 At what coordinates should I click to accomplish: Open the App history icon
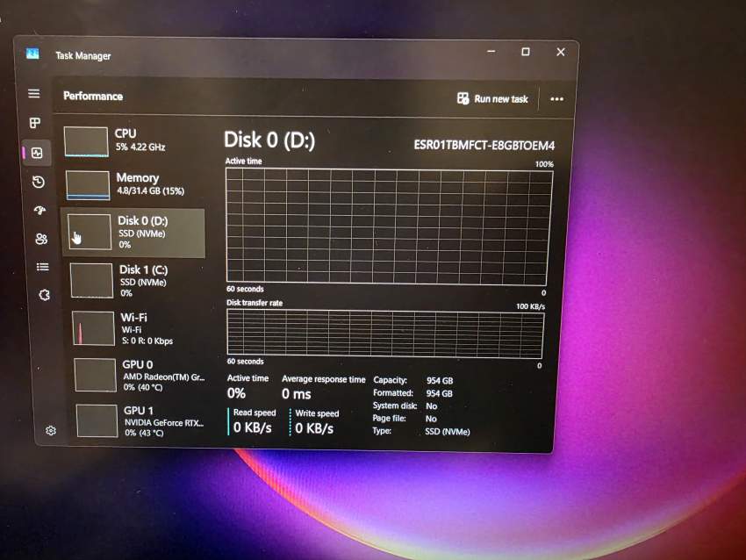(x=39, y=182)
